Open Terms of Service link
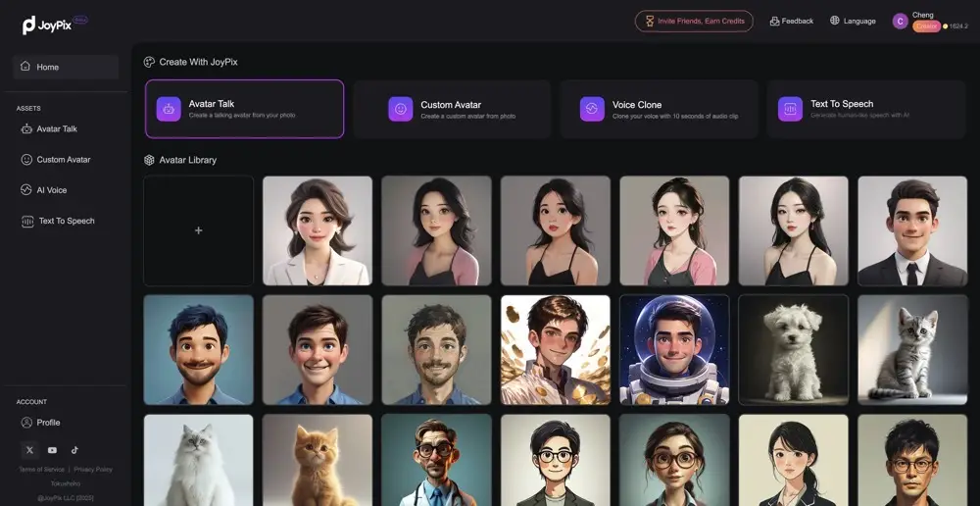Screen dimensions: 980x506 pyautogui.click(x=41, y=469)
